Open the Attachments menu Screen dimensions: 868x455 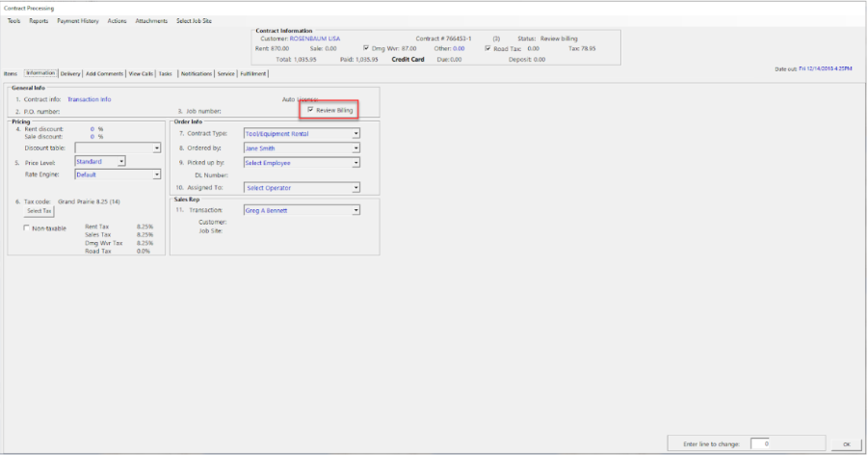coord(151,21)
